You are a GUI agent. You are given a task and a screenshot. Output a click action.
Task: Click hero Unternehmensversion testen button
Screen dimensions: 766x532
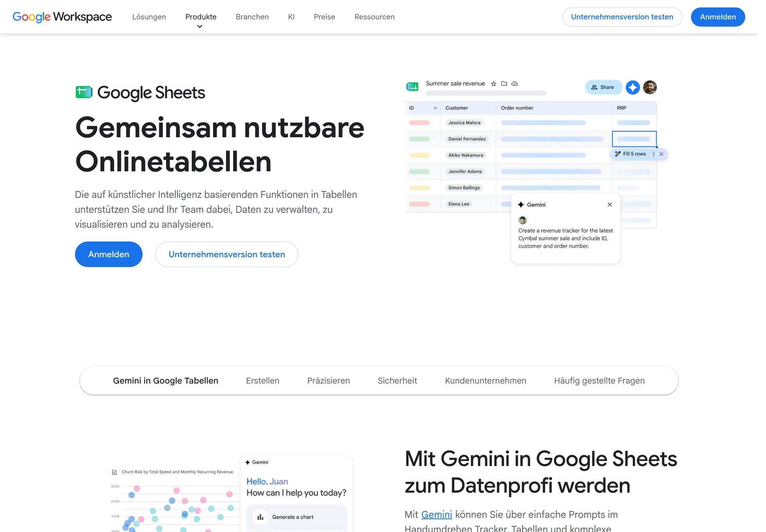coord(227,254)
